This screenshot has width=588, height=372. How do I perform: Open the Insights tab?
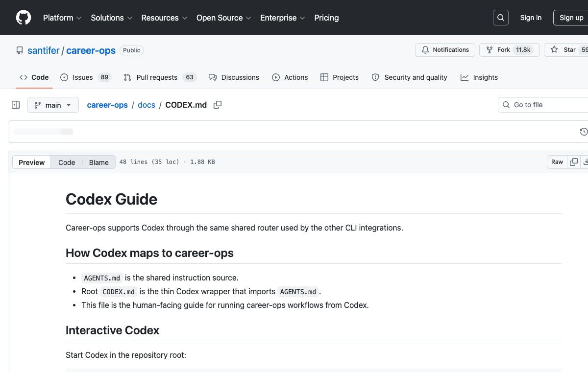pyautogui.click(x=479, y=77)
